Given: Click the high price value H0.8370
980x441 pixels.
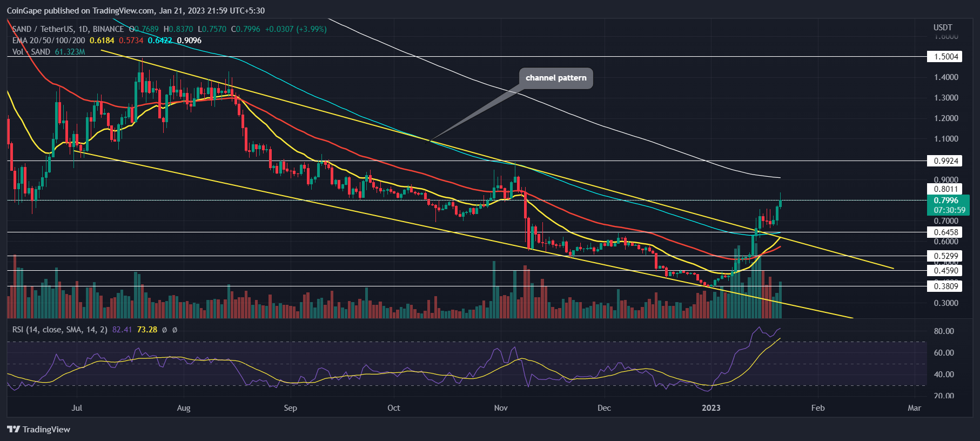Looking at the screenshot, I should [x=178, y=29].
